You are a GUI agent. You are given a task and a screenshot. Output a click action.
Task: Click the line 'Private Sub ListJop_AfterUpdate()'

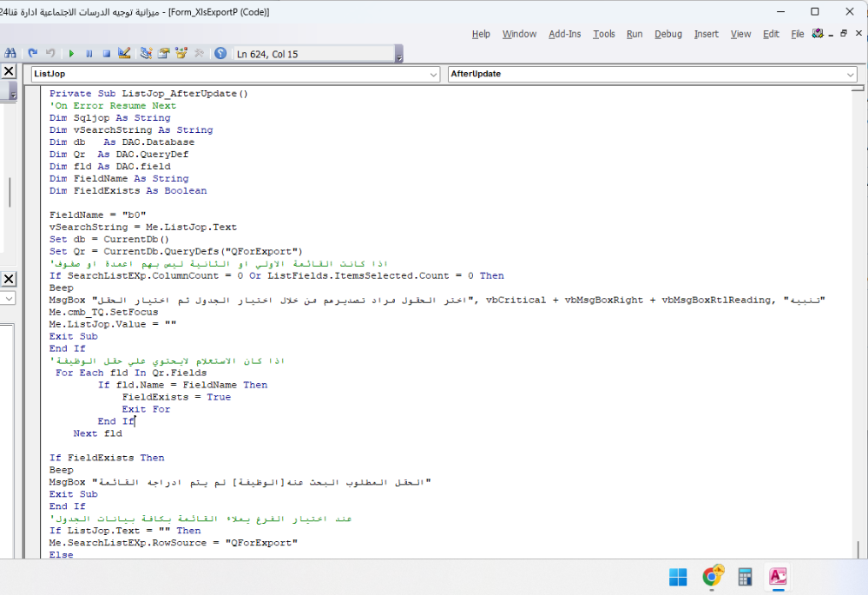click(148, 94)
